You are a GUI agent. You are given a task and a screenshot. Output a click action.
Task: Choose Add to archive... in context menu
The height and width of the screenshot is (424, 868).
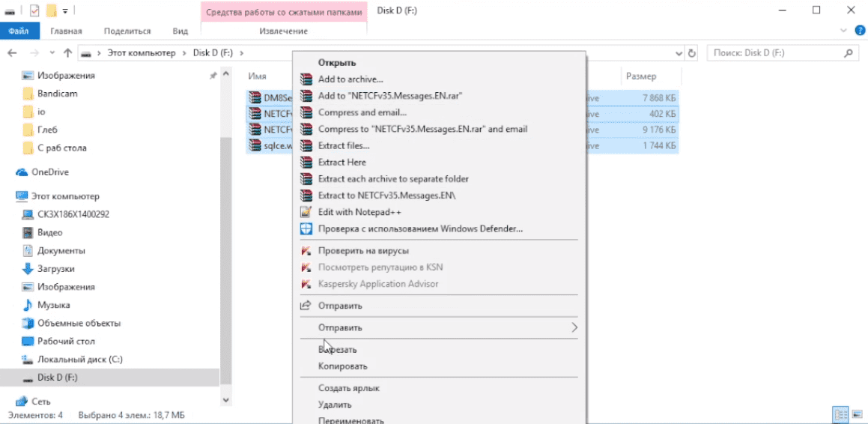350,79
